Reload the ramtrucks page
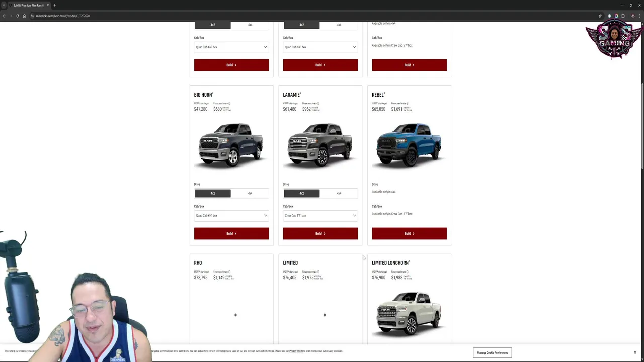 point(17,16)
